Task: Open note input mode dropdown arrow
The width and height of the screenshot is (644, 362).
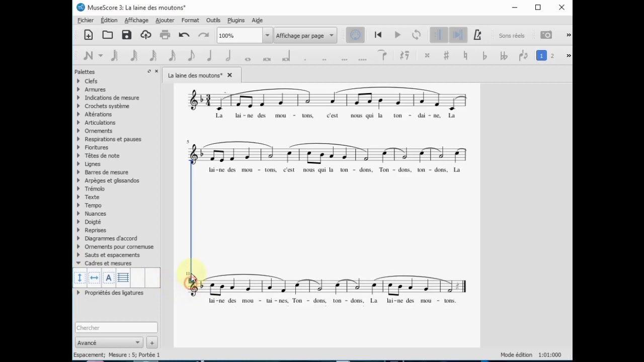Action: [101, 56]
